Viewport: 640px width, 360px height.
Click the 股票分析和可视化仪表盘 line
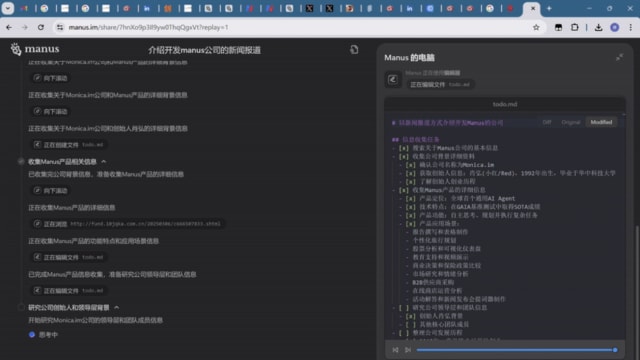[x=447, y=249]
